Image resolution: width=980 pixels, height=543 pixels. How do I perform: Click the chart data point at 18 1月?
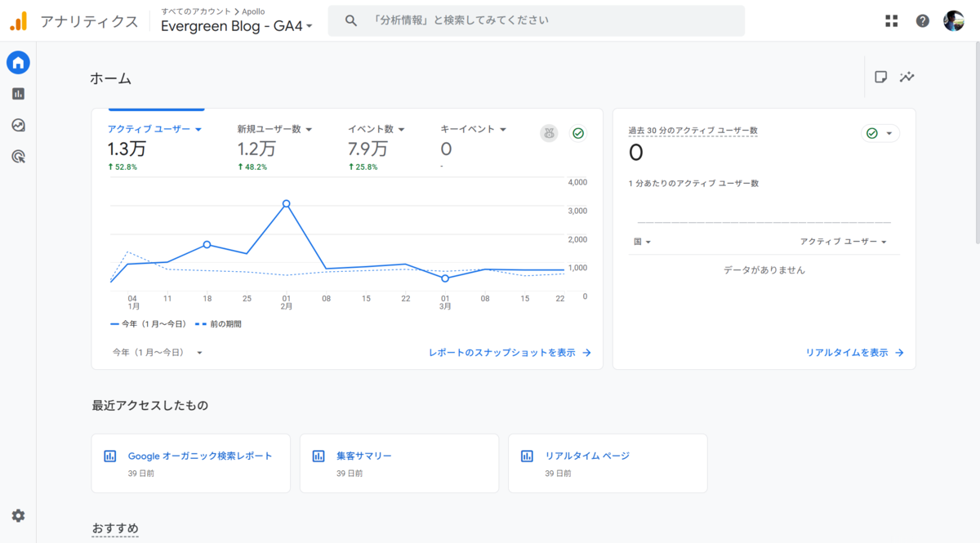(x=207, y=244)
